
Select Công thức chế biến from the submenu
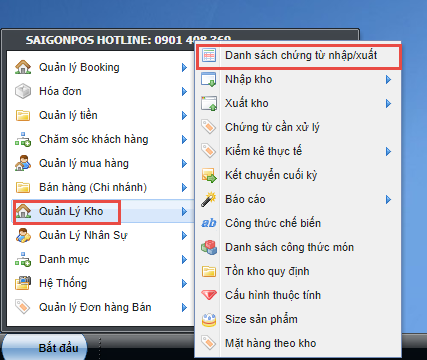pyautogui.click(x=298, y=223)
